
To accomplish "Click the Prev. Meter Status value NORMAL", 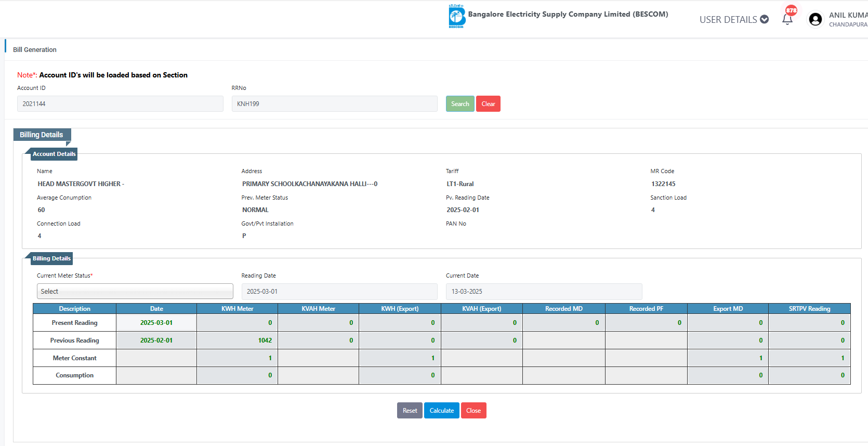I will coord(255,210).
